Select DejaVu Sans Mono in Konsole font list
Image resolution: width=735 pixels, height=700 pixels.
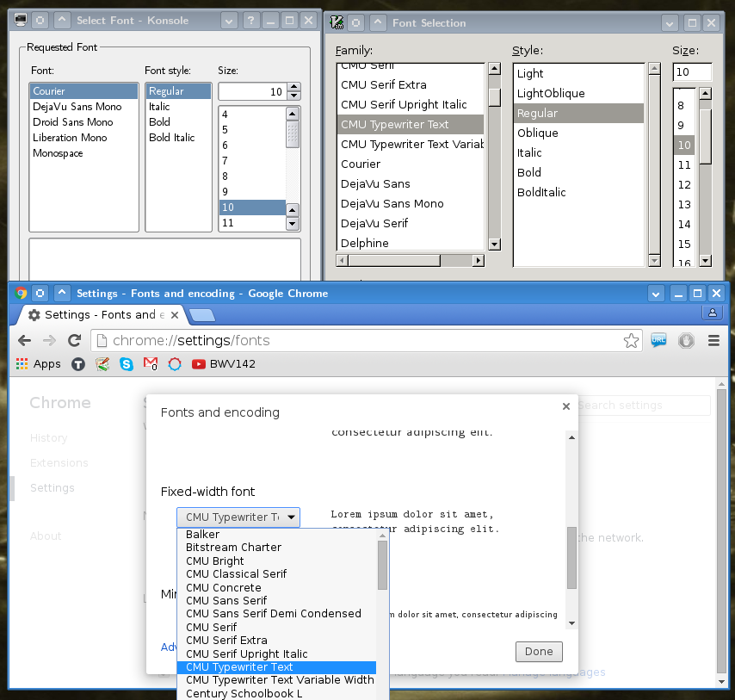coord(77,107)
